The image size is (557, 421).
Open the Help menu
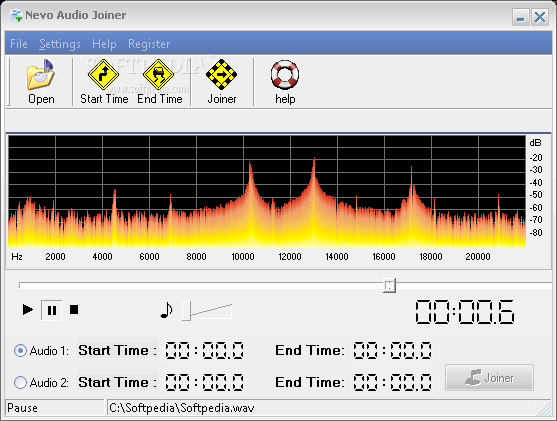(104, 44)
